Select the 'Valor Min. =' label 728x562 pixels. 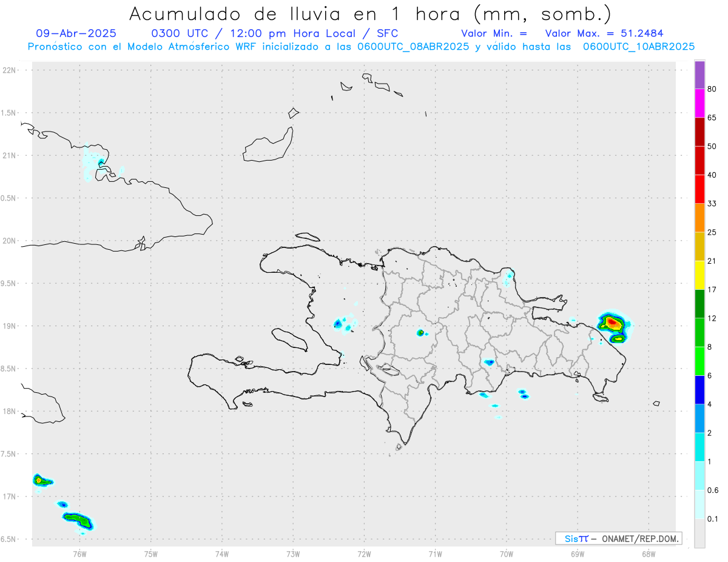(x=494, y=33)
